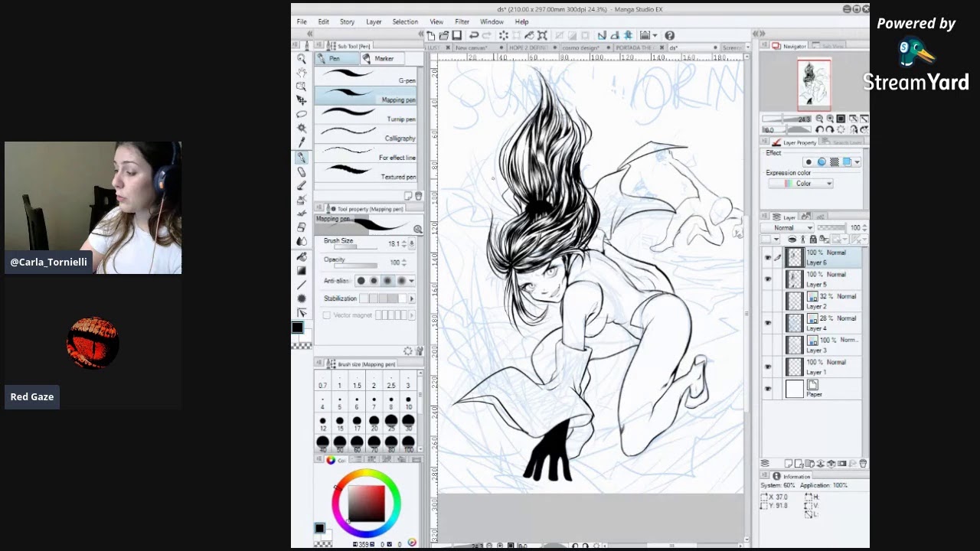980x551 pixels.
Task: Select the Lasso selection tool
Action: [x=302, y=114]
